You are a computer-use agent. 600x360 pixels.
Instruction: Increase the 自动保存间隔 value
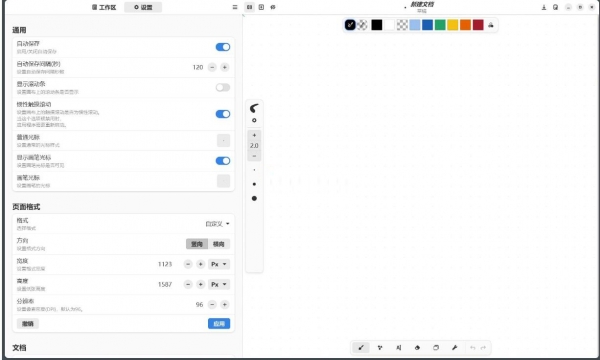225,67
